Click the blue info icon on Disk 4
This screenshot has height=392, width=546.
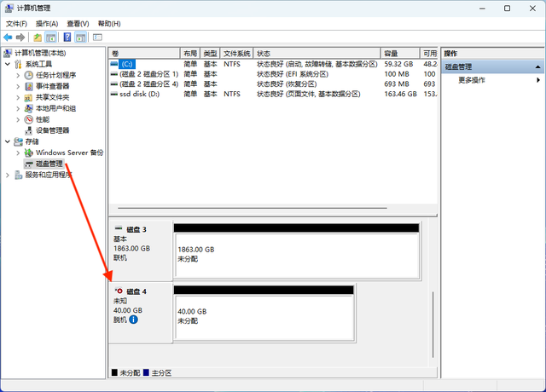(133, 320)
